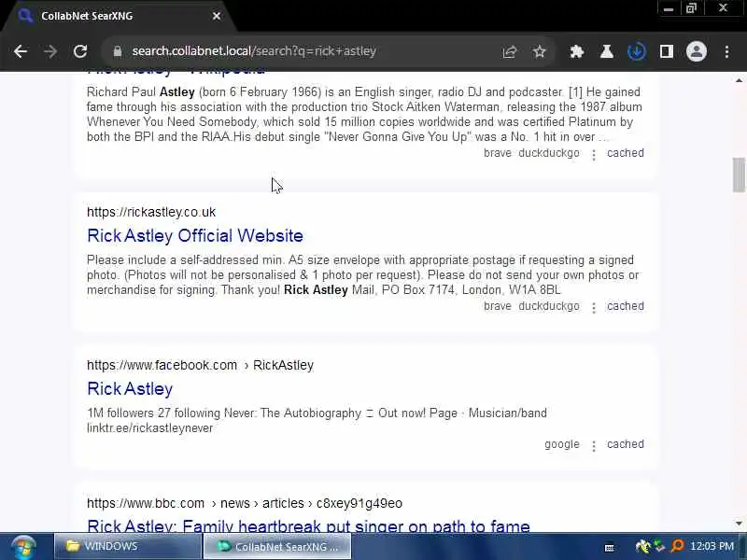Screen dimensions: 747x560
Task: Bookmark this page with the star
Action: coord(540,51)
